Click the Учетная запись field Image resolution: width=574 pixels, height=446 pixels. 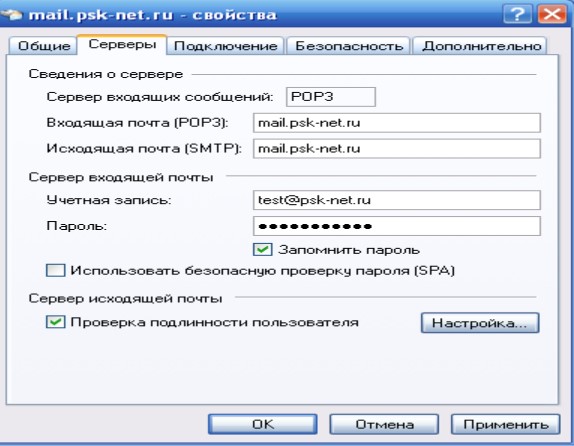point(397,200)
